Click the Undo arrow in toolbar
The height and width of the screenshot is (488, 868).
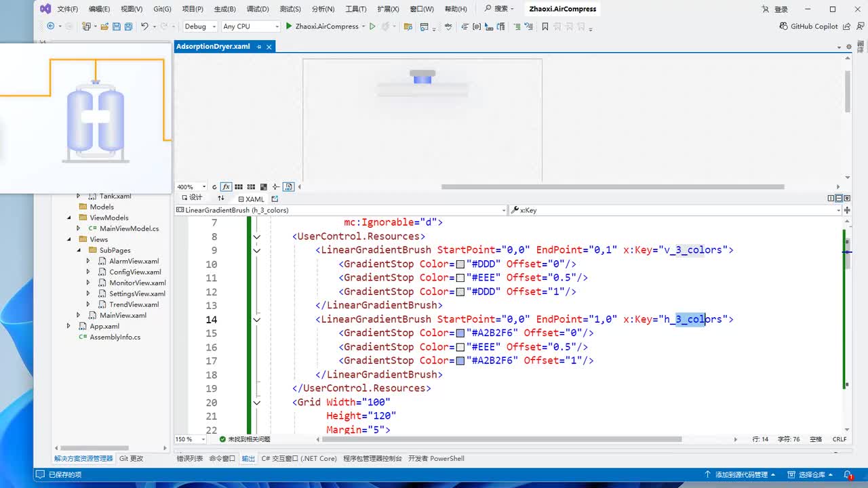point(144,26)
